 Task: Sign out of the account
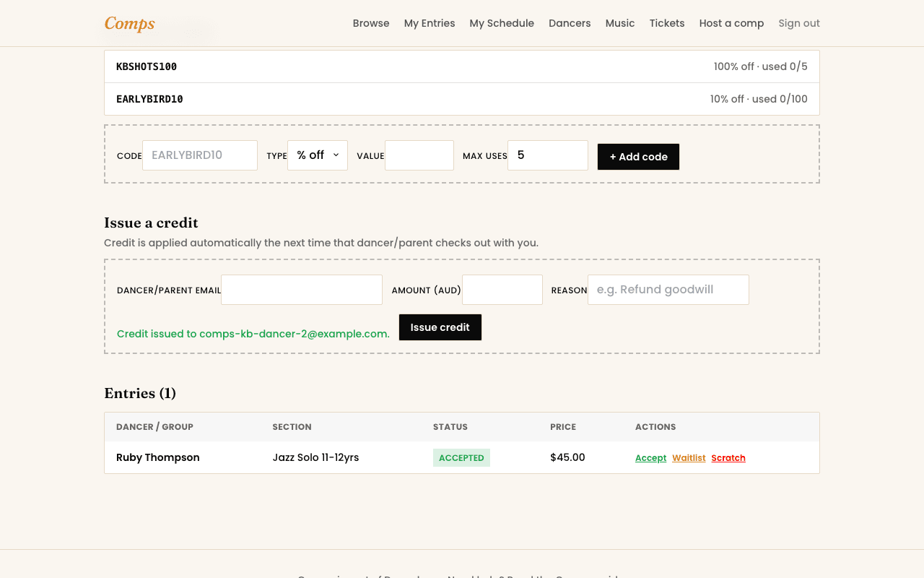tap(799, 23)
